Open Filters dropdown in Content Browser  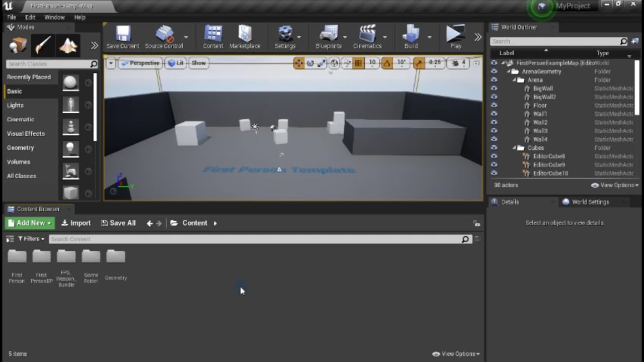tap(31, 239)
